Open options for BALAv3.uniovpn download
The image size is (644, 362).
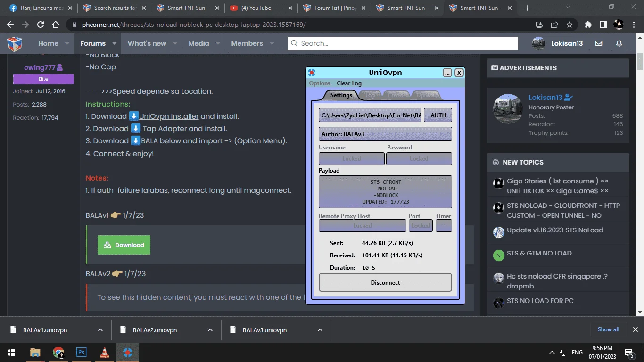[x=320, y=330]
